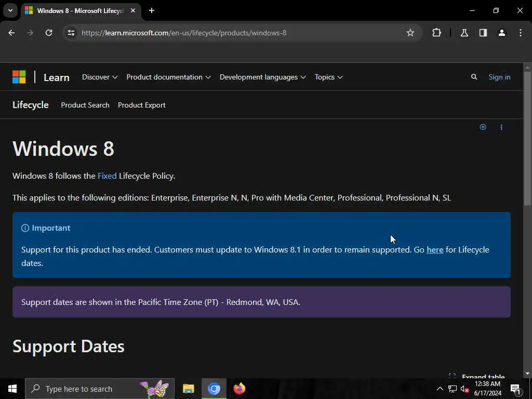This screenshot has height=399, width=532.
Task: Toggle the browser side panel
Action: coord(483,33)
